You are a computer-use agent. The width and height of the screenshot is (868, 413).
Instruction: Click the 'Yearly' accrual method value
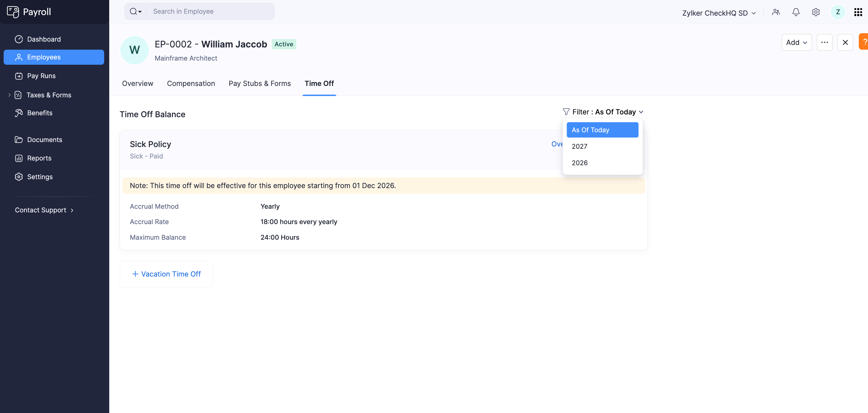click(x=270, y=206)
